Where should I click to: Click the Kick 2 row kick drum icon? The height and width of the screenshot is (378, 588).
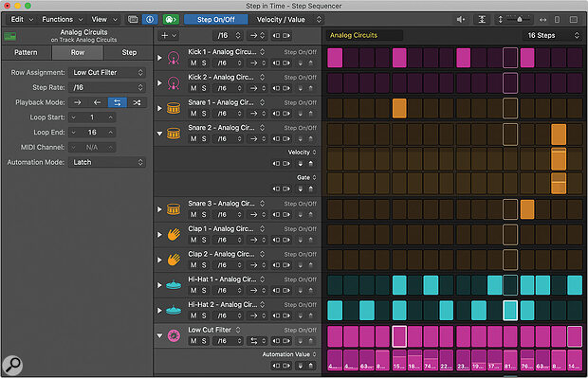point(174,82)
